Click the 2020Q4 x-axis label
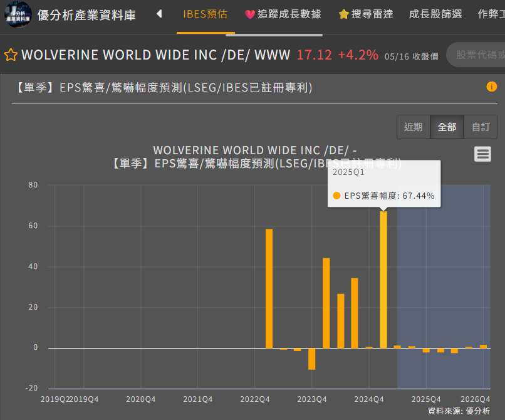Viewport: 505px width, 420px height. pyautogui.click(x=141, y=399)
